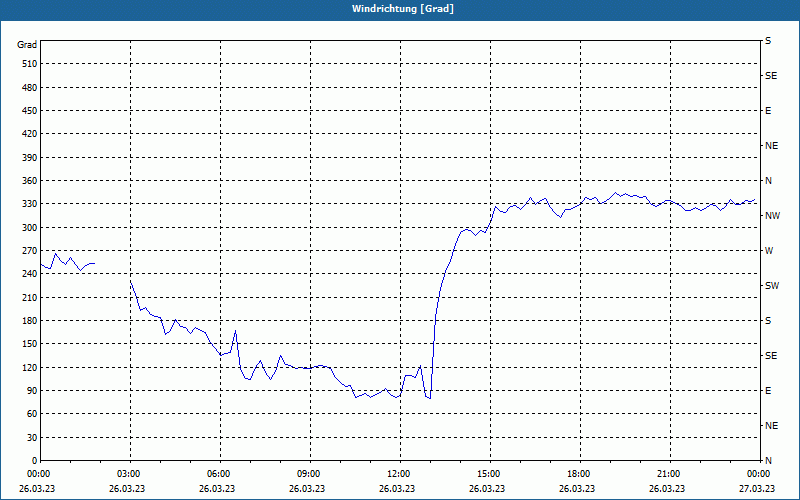This screenshot has width=800, height=500.
Task: Select the 330 y-axis value
Action: coord(29,204)
